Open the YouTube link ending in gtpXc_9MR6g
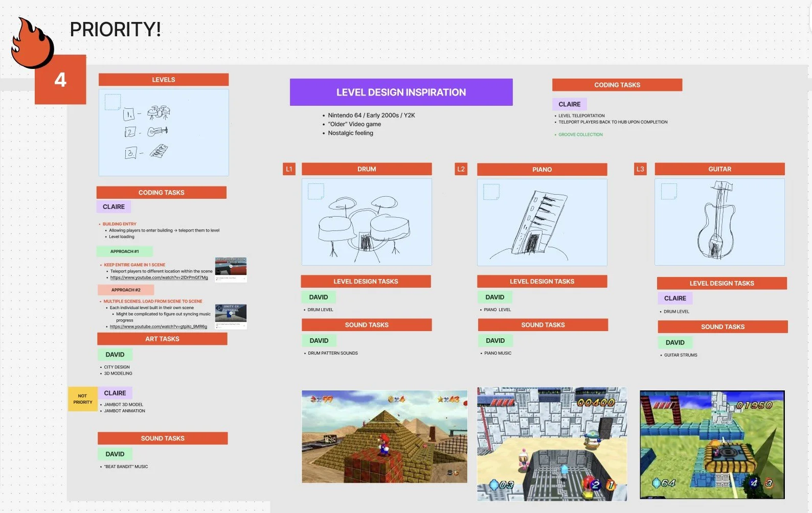812x513 pixels. point(159,327)
